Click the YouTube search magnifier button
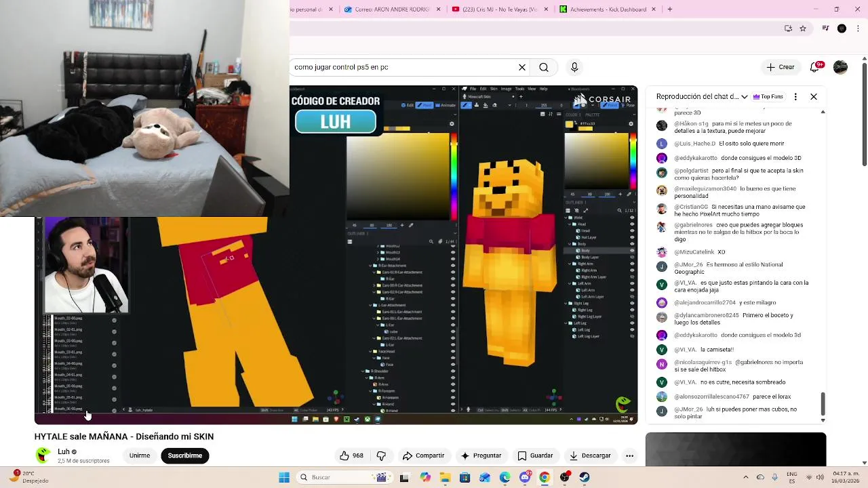 point(544,67)
